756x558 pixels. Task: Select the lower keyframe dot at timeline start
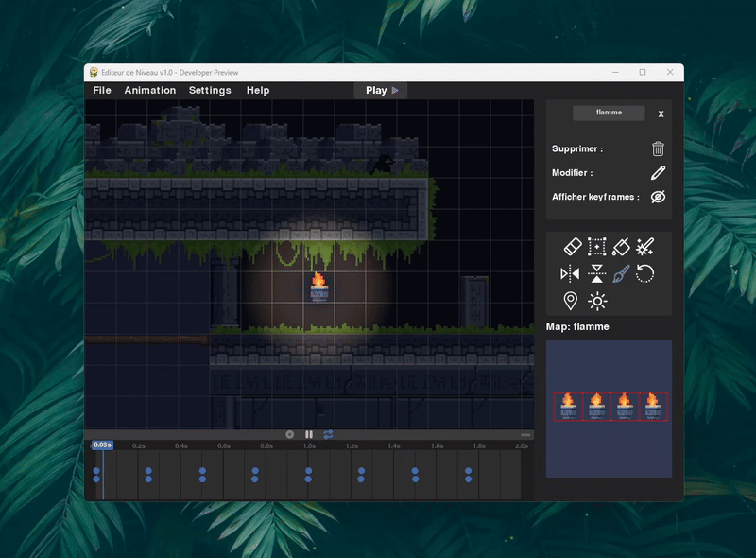[96, 479]
